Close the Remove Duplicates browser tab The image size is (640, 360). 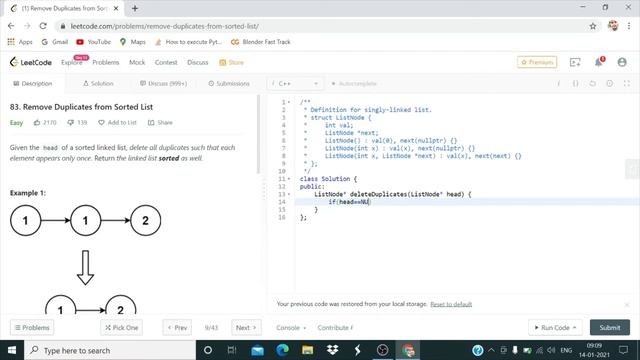(x=116, y=8)
